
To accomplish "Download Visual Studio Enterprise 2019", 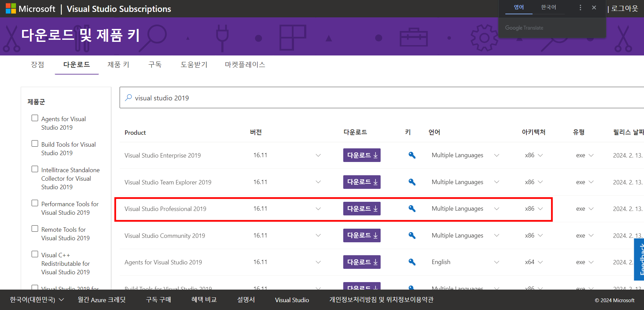I will 362,155.
